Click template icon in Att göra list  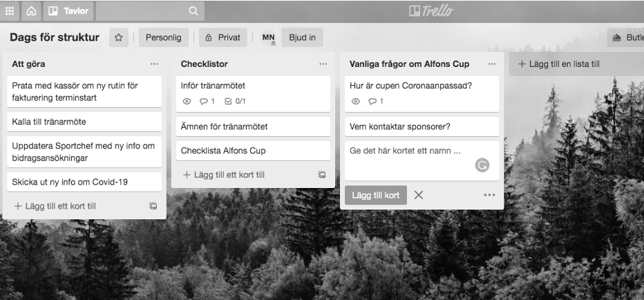153,206
